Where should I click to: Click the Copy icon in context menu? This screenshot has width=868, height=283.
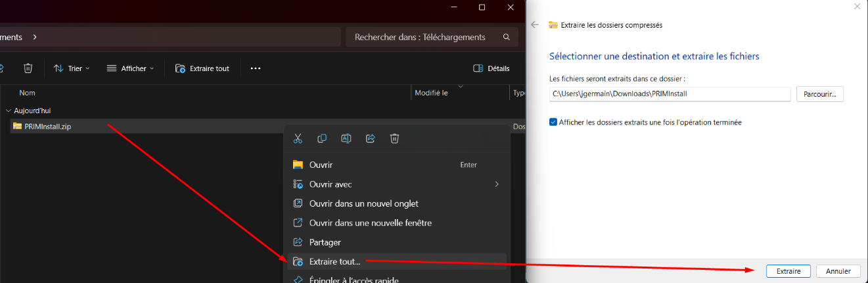tap(322, 138)
